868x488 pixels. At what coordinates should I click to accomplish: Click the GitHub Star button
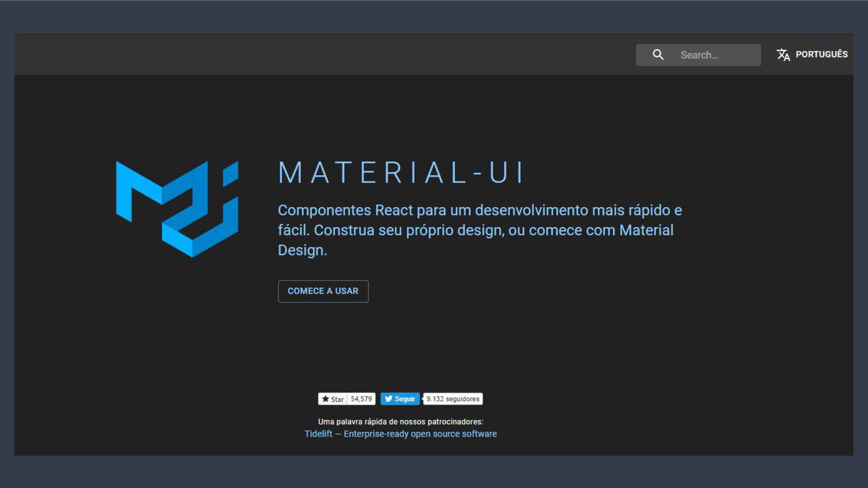click(x=333, y=399)
